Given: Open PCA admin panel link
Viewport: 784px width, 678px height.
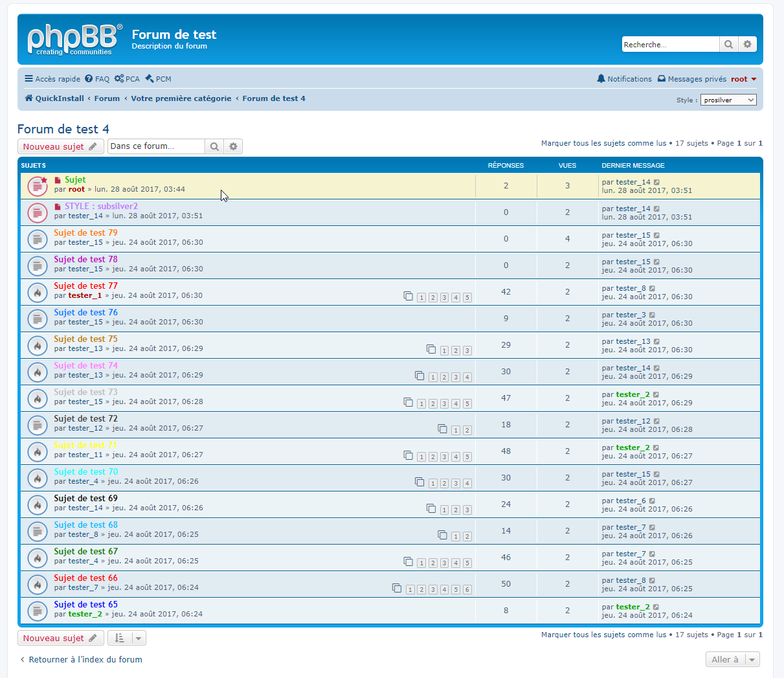Looking at the screenshot, I should pos(127,79).
